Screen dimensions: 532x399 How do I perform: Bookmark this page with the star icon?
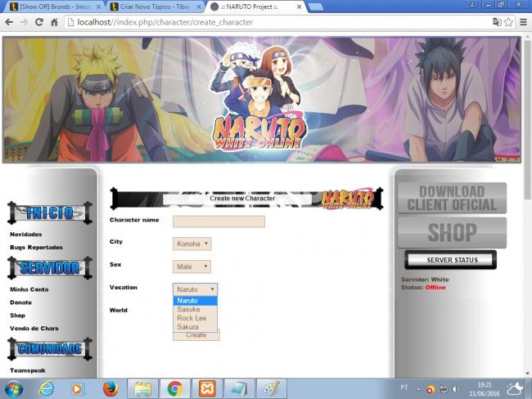(x=508, y=22)
